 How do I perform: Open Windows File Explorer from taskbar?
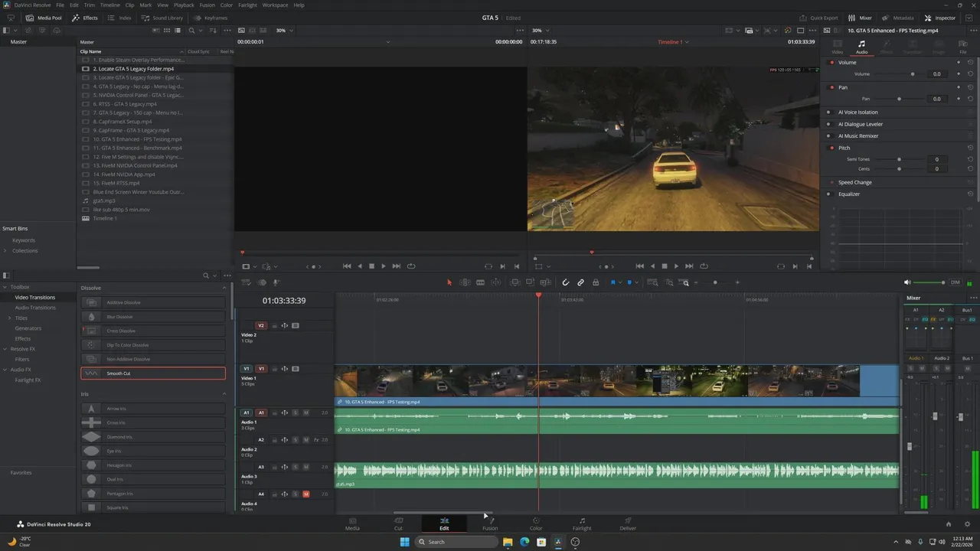(x=508, y=542)
